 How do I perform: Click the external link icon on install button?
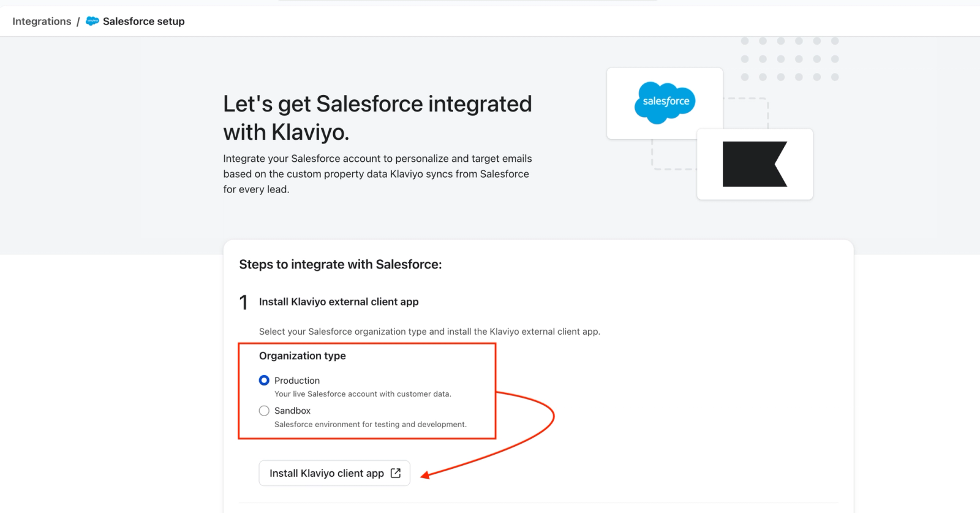click(396, 473)
